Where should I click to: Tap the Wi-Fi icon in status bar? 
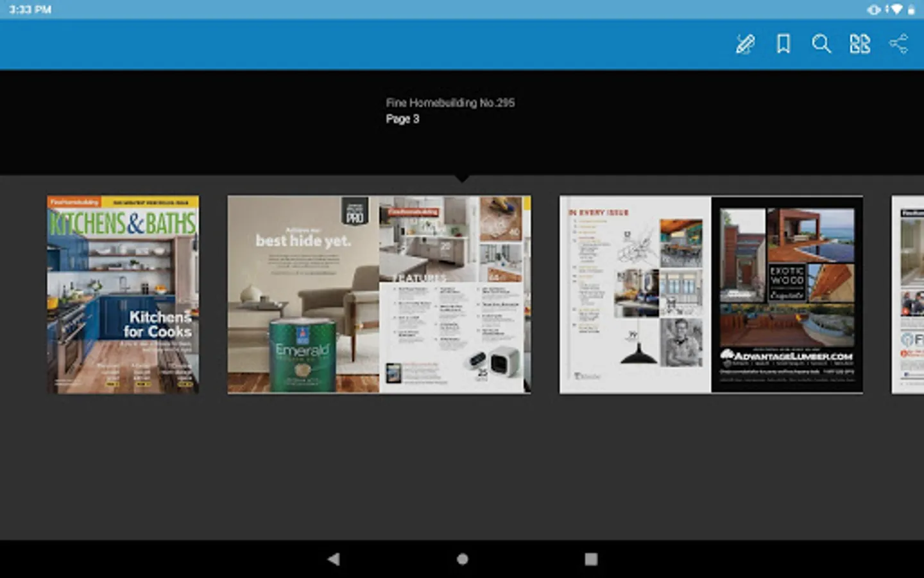point(896,10)
